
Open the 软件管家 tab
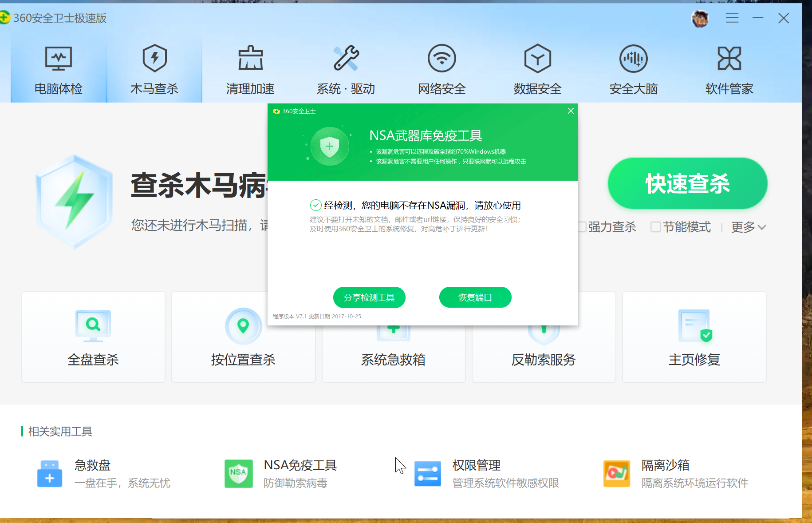coord(729,69)
